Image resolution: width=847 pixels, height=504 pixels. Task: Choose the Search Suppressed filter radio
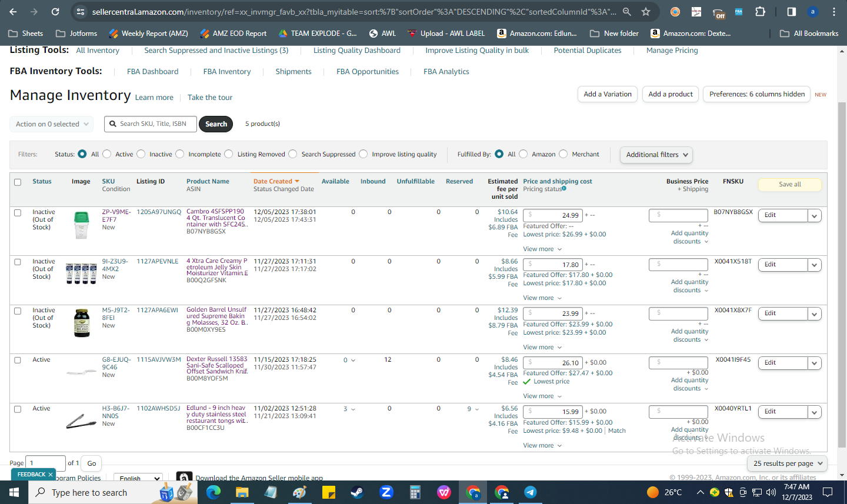tap(293, 154)
